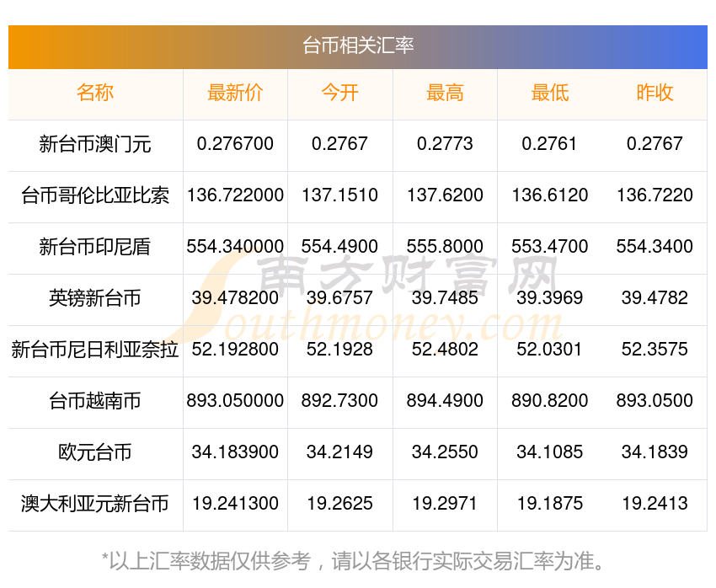
Task: Click the 今开 column header
Action: coord(339,93)
